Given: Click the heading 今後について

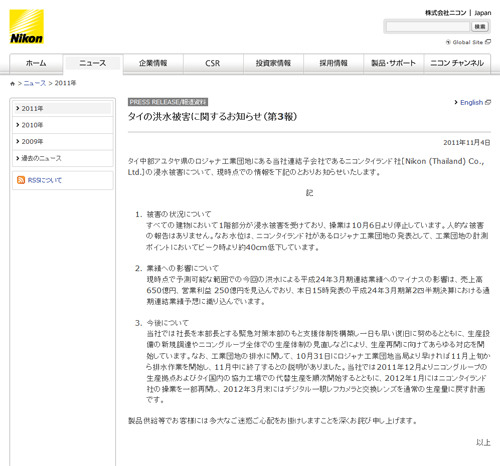Looking at the screenshot, I should (x=168, y=323).
